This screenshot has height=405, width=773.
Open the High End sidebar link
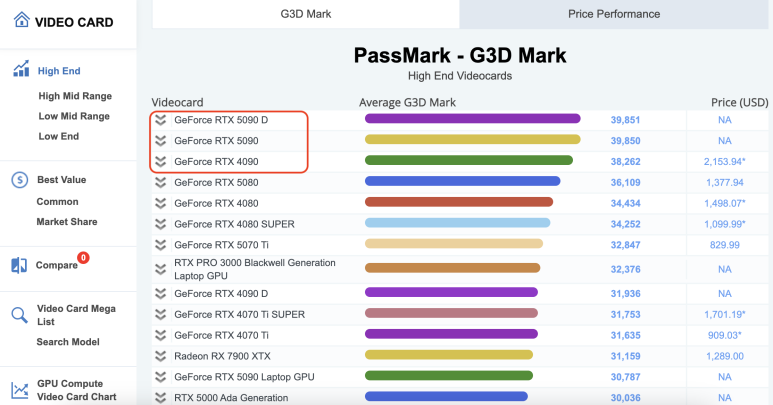pyautogui.click(x=59, y=71)
